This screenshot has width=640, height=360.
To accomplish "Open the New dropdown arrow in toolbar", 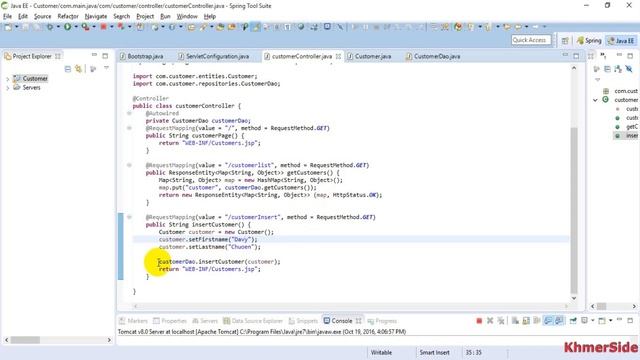I will 16,27.
